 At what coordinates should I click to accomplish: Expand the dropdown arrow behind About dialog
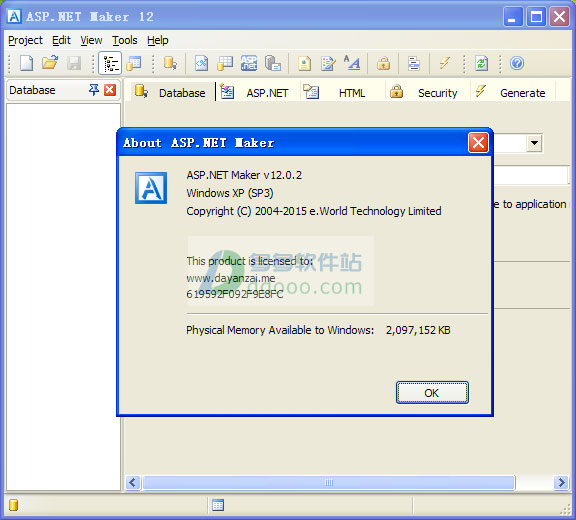(x=534, y=143)
